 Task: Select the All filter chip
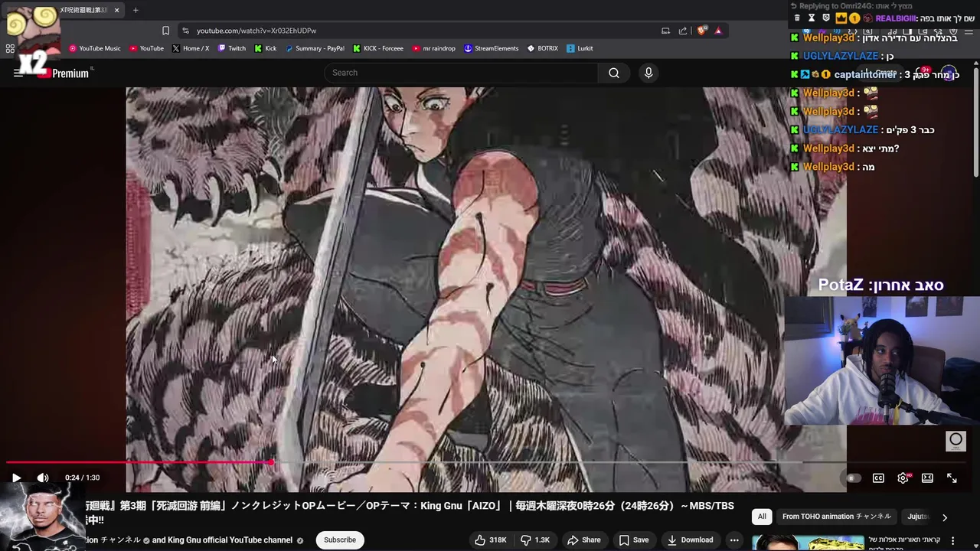click(762, 517)
